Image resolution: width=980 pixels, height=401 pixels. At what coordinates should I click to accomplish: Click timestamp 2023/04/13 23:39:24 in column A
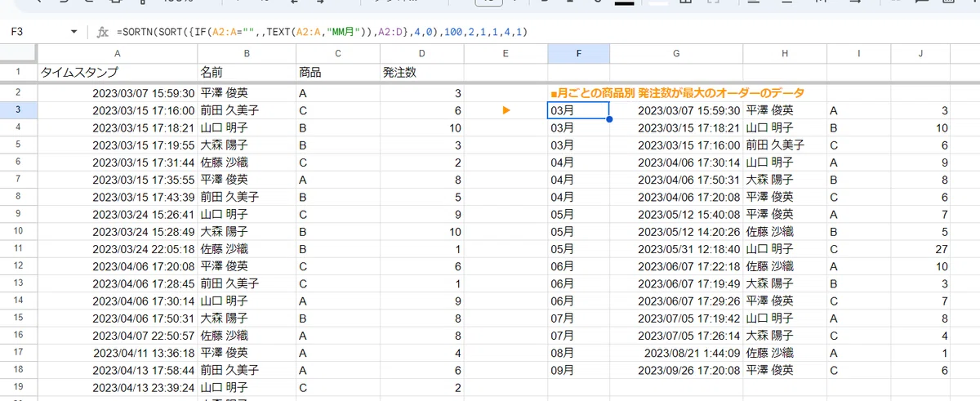(143, 386)
